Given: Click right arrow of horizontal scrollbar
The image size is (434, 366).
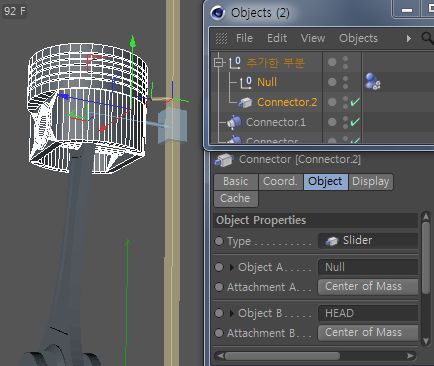Looking at the screenshot, I should coord(411,356).
